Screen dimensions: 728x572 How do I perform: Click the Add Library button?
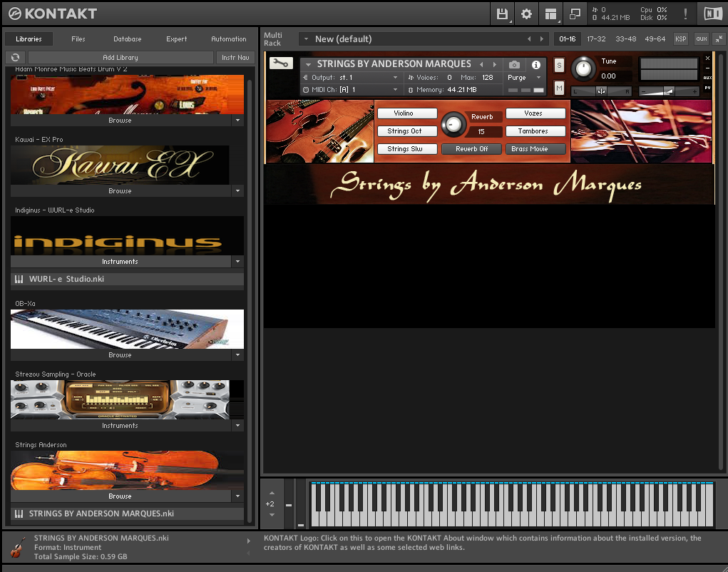(121, 58)
